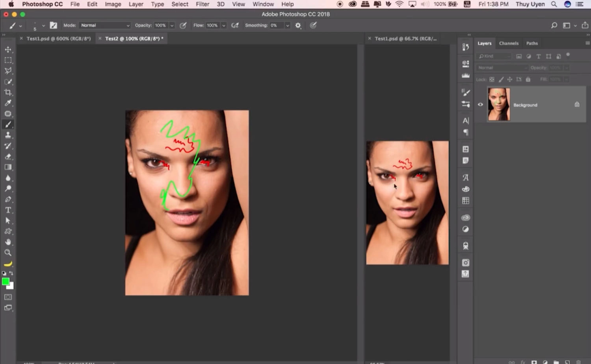Open the share image button
This screenshot has width=591, height=364.
point(585,25)
